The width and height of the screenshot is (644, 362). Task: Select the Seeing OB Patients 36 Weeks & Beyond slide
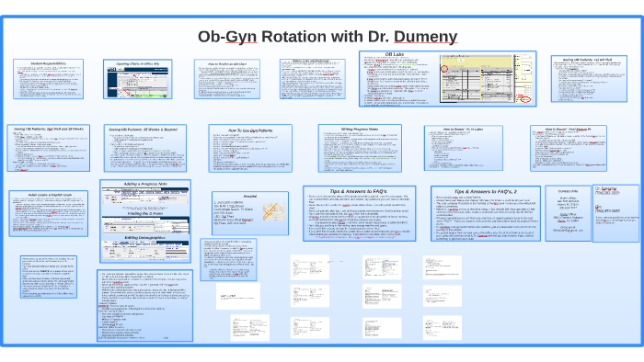(145, 148)
